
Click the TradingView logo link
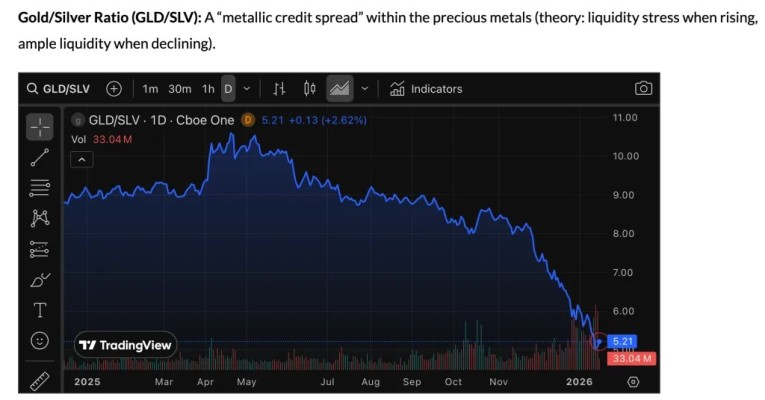coord(126,345)
